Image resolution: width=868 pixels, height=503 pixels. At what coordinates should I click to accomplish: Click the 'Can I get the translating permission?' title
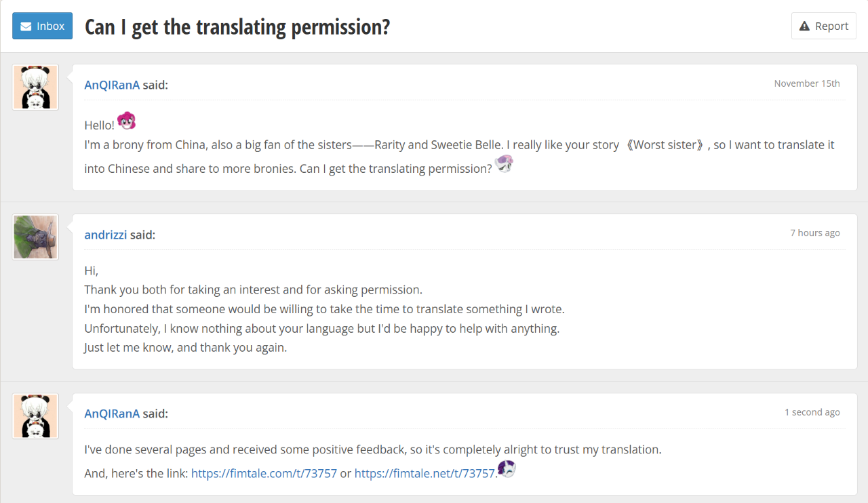237,27
